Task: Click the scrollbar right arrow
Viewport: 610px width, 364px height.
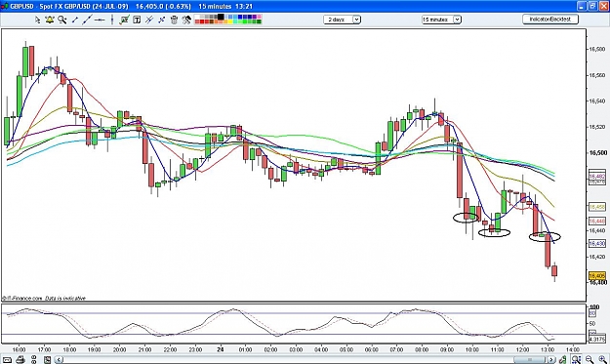Action: pos(551,360)
